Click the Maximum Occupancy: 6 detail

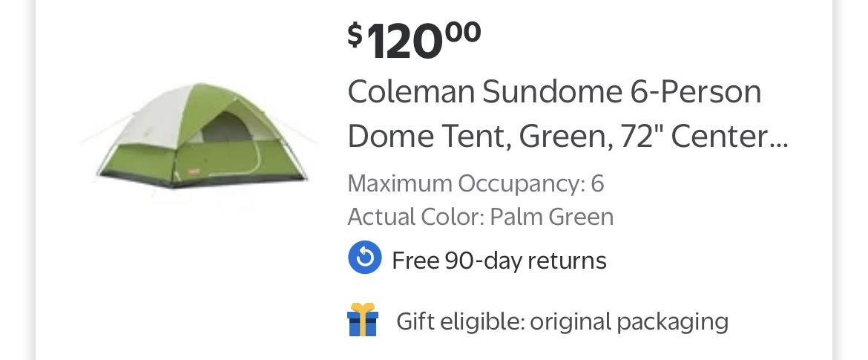(476, 183)
